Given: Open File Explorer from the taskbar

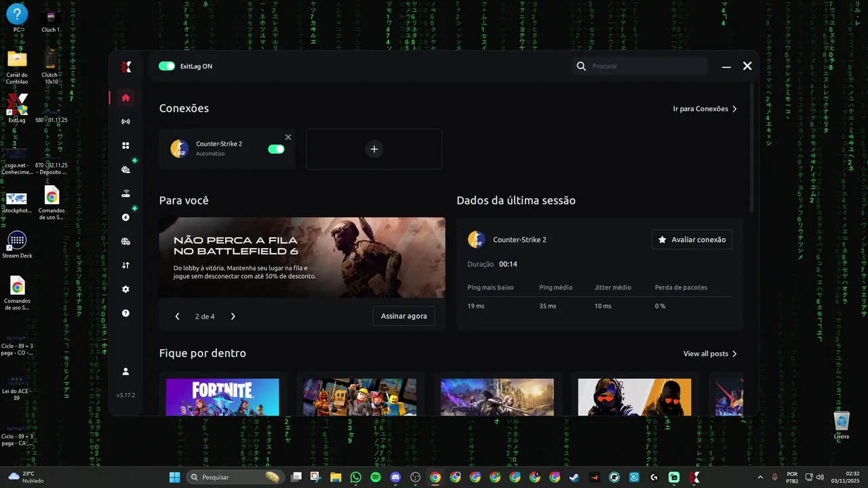Looking at the screenshot, I should pos(336,477).
